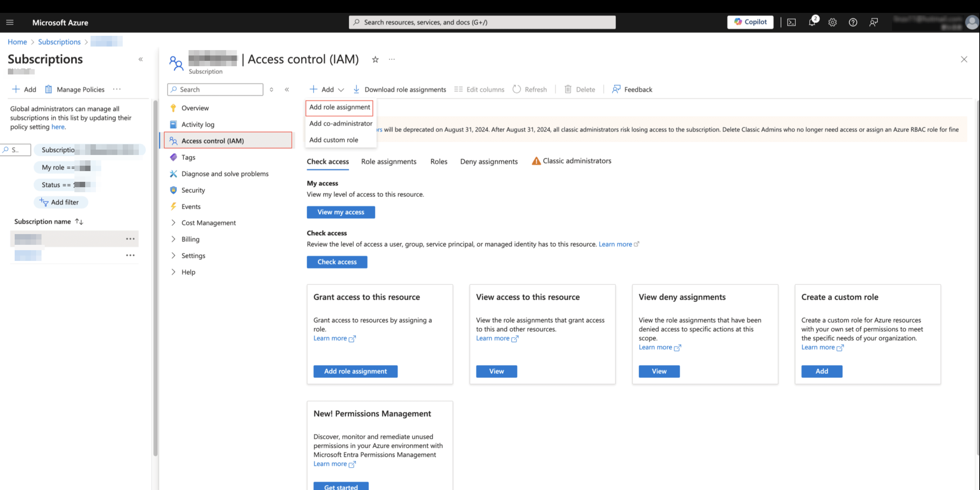Choose Add custom role from the dropdown
The image size is (980, 490).
(x=333, y=140)
